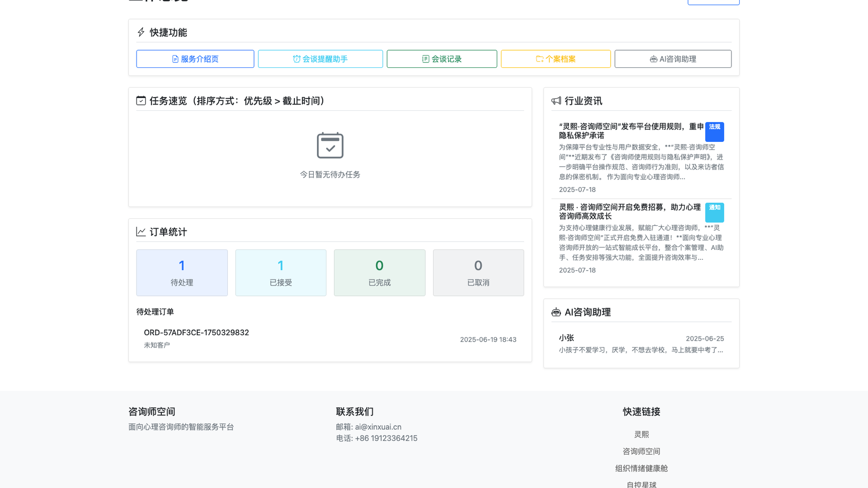Click the 今日暂无待办任务 empty state text

point(330,175)
